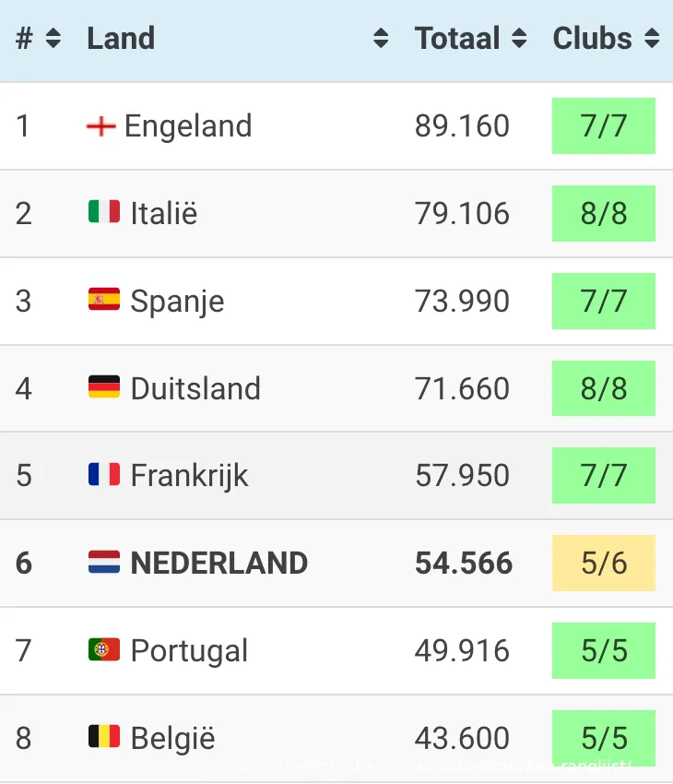Click Italië's 8/8 clubs badge
The width and height of the screenshot is (673, 784).
point(604,213)
